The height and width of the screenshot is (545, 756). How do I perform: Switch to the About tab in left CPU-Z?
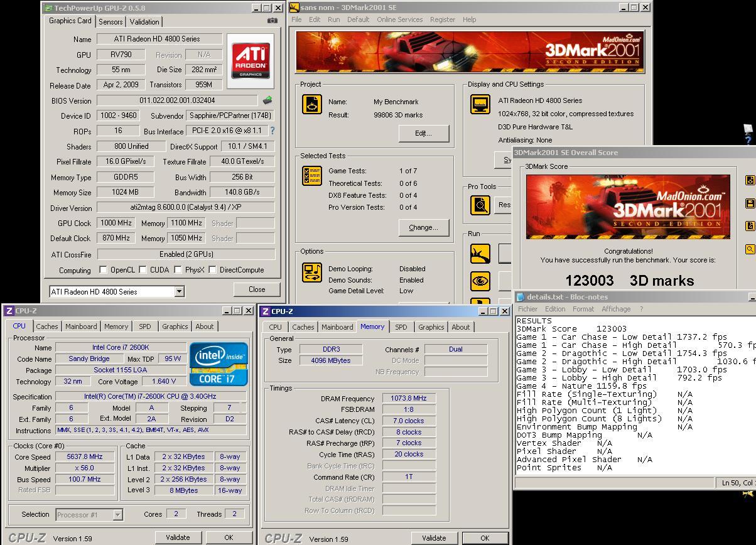[205, 326]
